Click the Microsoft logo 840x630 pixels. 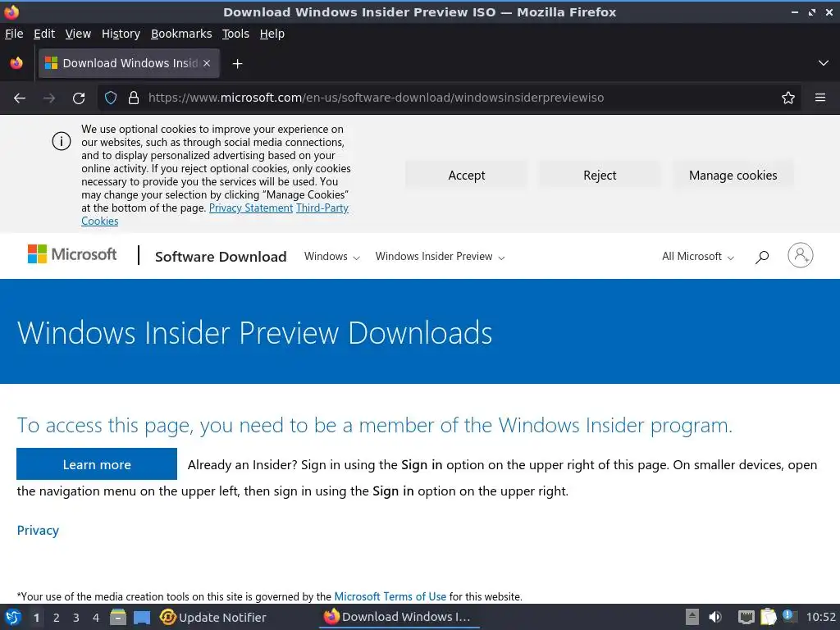[x=72, y=254]
